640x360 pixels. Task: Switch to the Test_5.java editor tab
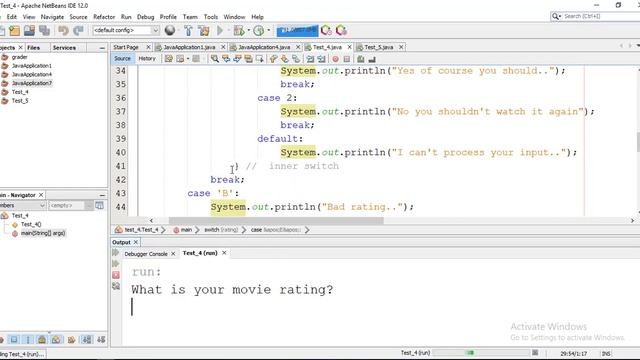pyautogui.click(x=379, y=47)
